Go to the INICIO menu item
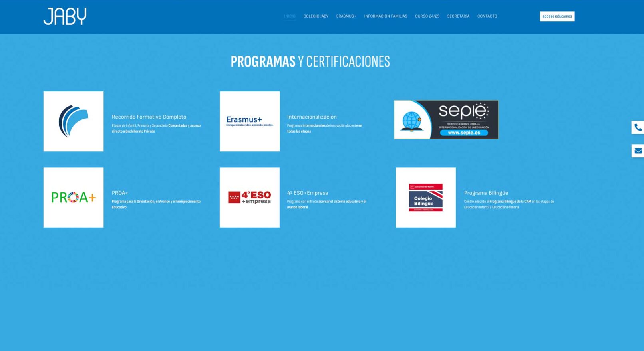 290,16
